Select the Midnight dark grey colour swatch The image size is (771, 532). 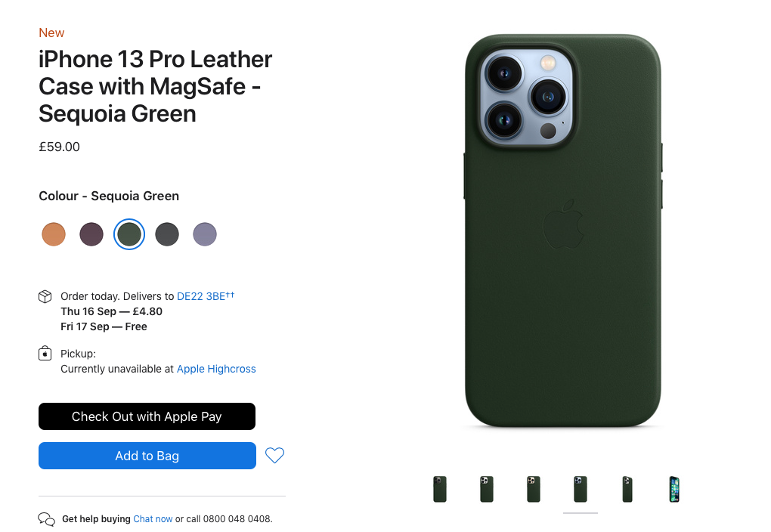(167, 234)
